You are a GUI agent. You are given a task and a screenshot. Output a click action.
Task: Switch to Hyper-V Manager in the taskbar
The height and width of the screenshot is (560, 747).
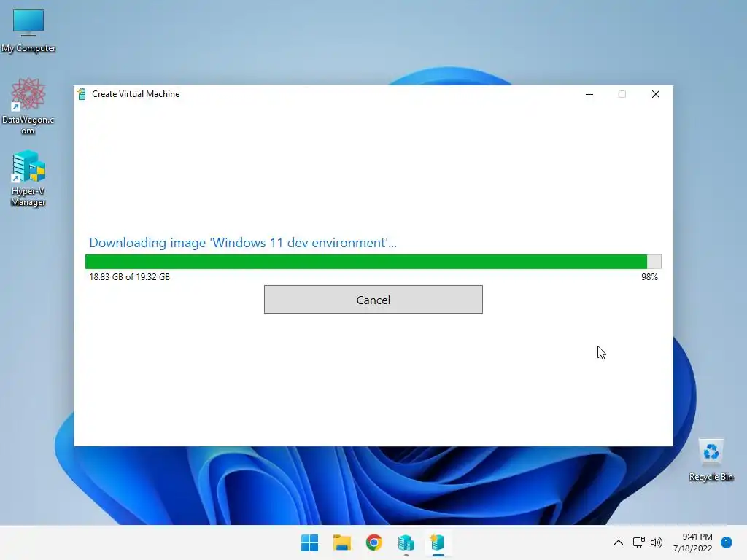pos(406,542)
